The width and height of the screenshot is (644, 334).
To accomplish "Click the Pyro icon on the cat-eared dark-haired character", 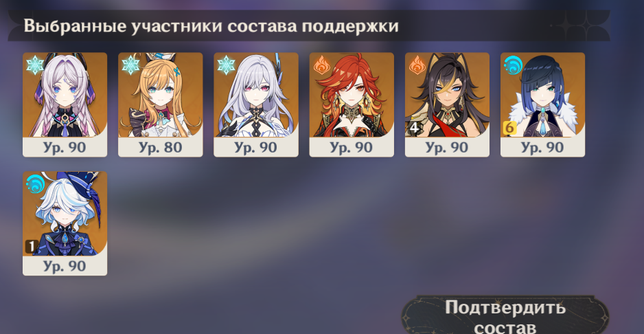I will tap(417, 65).
